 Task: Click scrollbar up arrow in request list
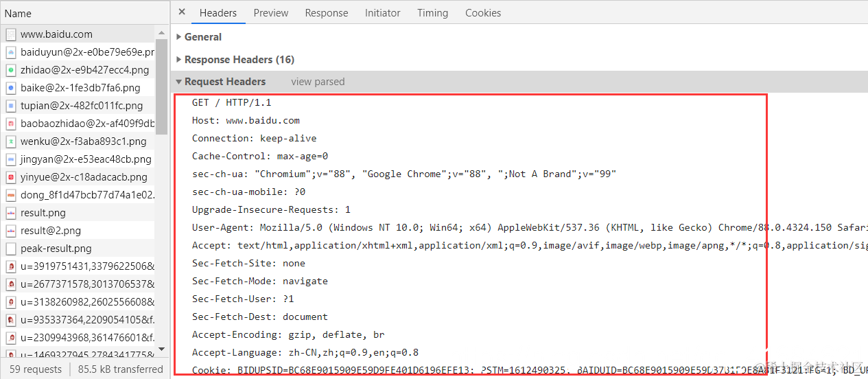(162, 32)
